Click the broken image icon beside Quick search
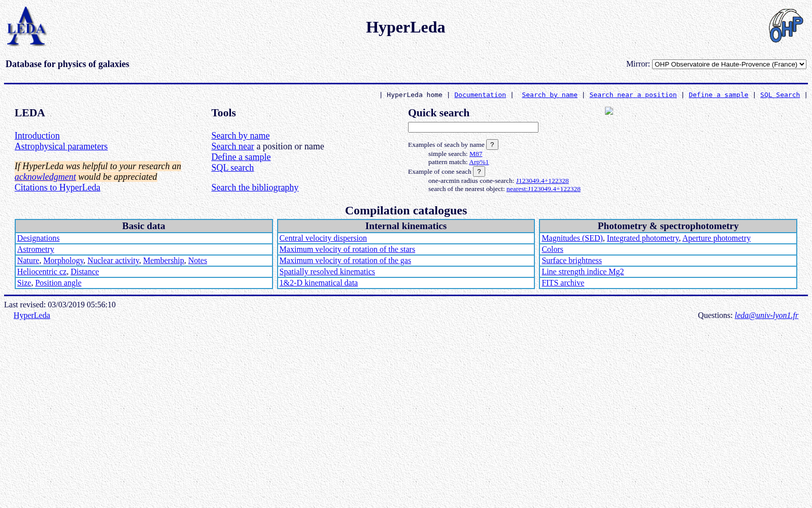 click(x=609, y=111)
